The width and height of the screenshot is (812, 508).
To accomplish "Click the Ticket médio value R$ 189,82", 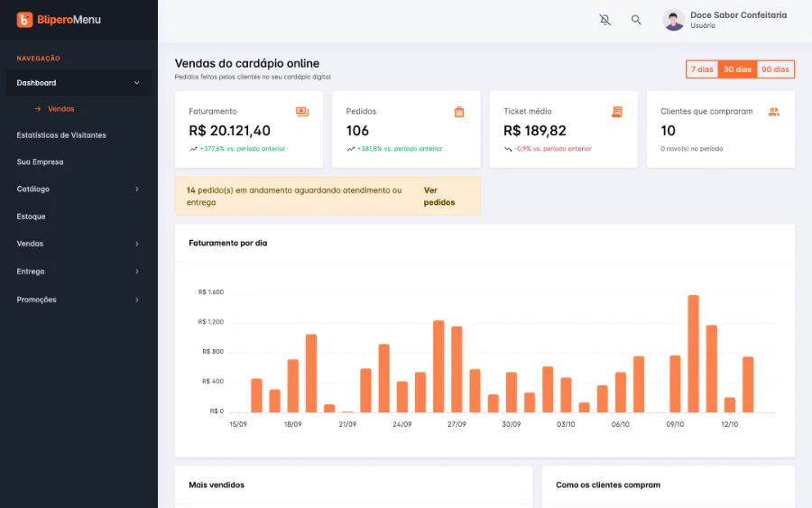I will (534, 131).
